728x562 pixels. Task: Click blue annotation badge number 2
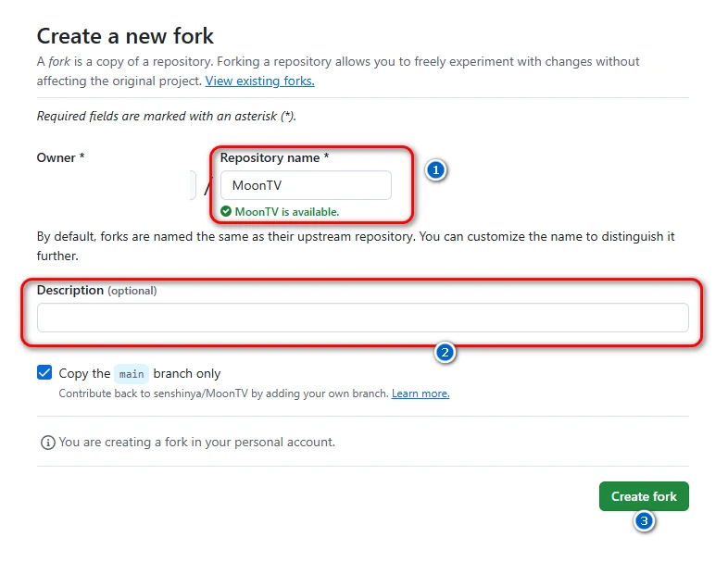pyautogui.click(x=446, y=352)
